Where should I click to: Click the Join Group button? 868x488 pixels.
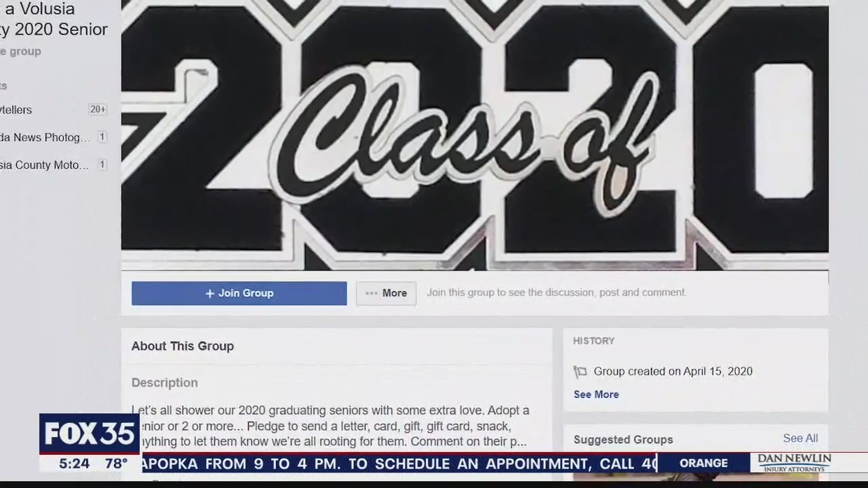click(x=239, y=293)
